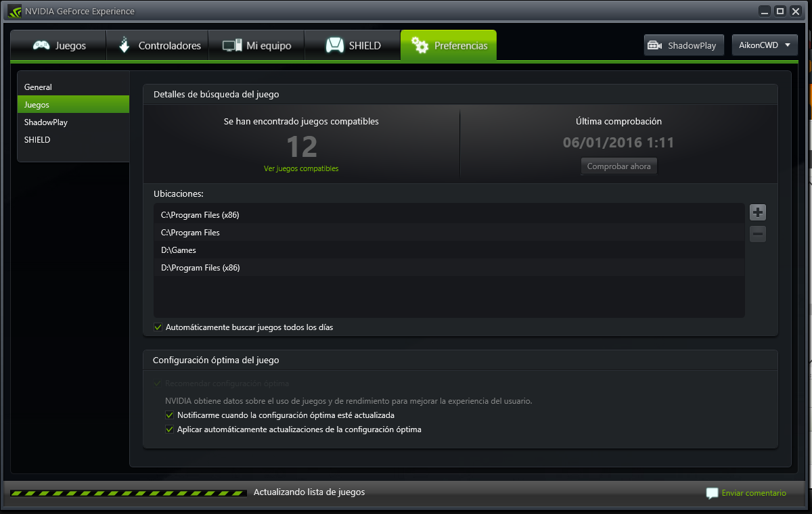
Task: Click the Actualizando lista de juegos status text
Action: [309, 492]
